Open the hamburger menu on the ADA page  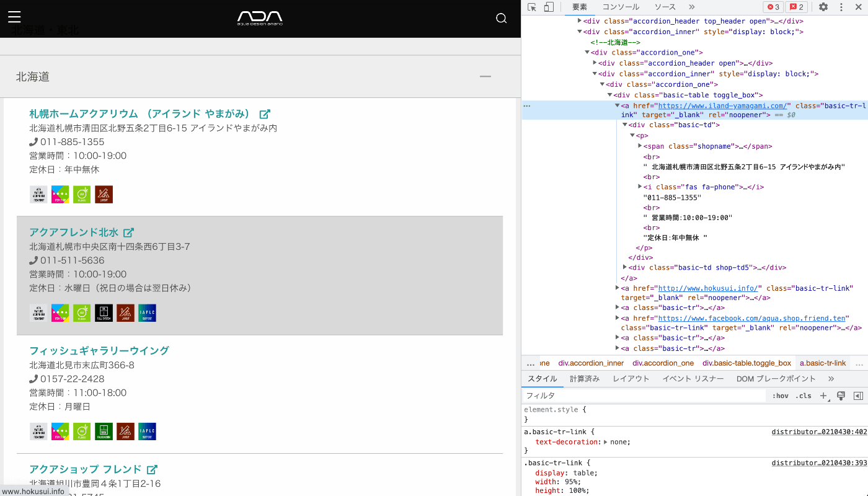14,17
